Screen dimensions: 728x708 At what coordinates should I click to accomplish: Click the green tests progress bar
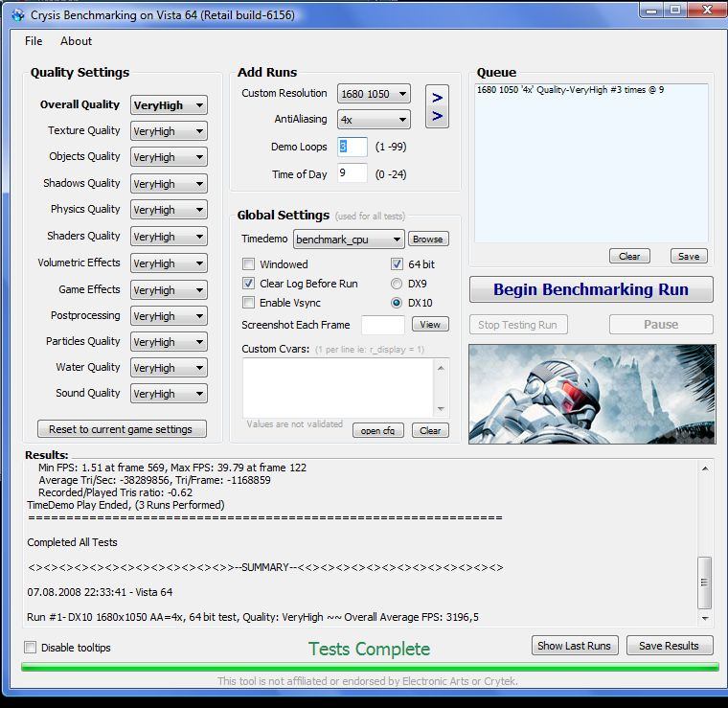point(370,667)
